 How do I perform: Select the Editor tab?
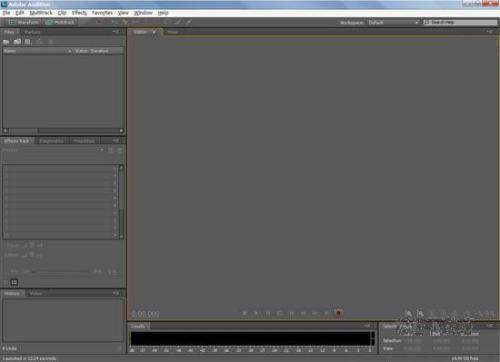click(140, 32)
